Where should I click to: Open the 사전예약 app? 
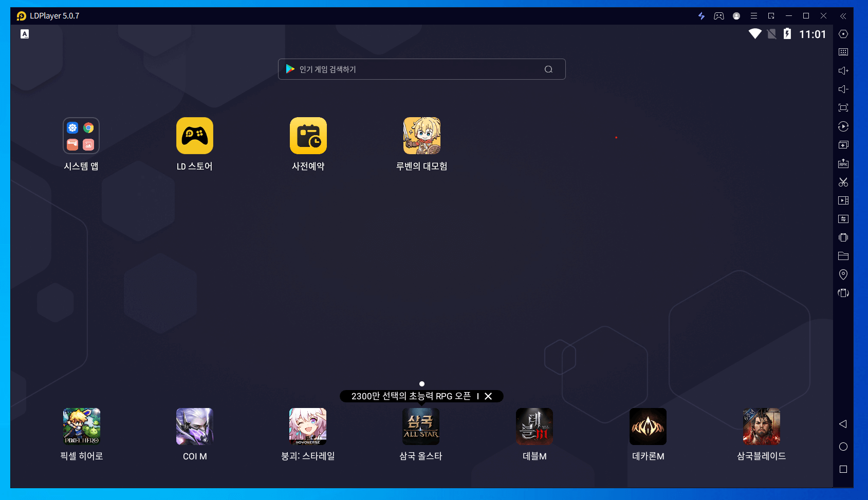point(308,136)
